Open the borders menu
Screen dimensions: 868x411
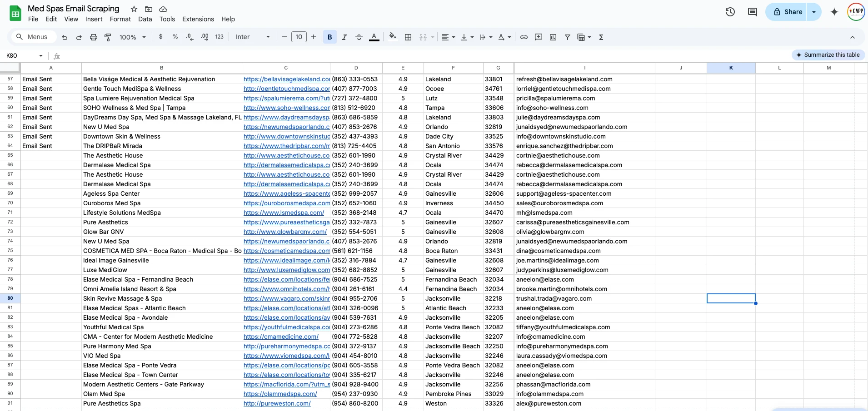click(408, 37)
